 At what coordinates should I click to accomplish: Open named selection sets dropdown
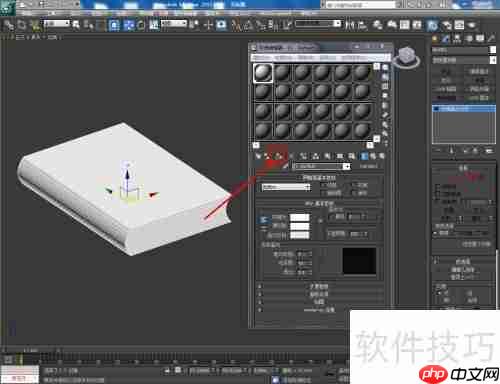pos(318,24)
